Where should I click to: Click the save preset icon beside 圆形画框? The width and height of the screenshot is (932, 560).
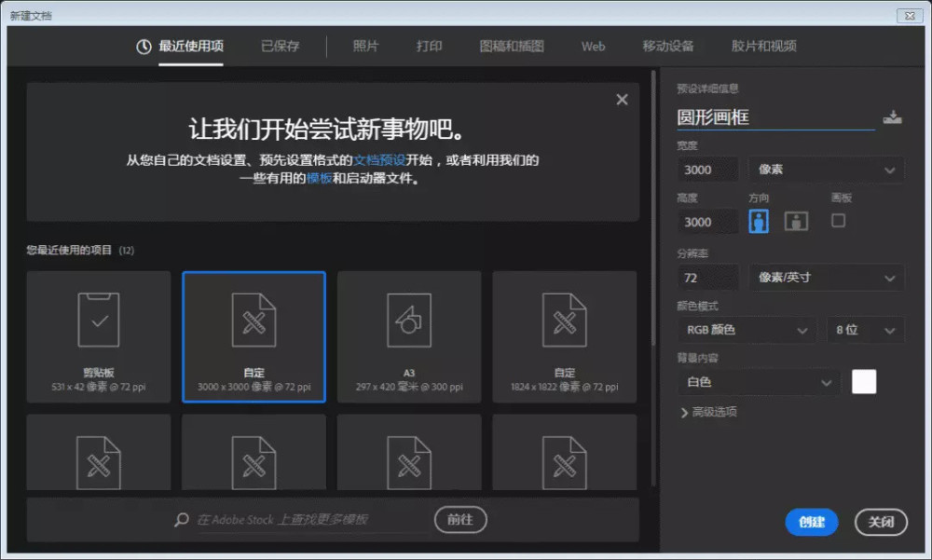click(892, 117)
